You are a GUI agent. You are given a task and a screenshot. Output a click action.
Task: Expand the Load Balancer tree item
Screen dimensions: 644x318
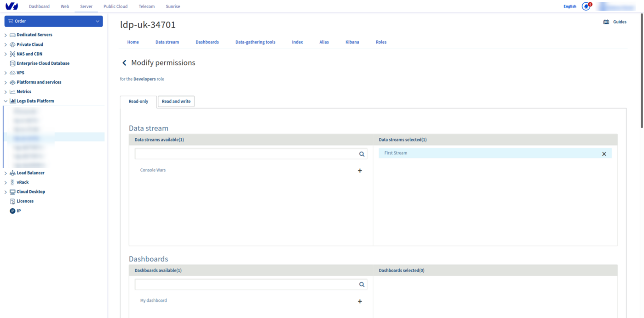6,173
